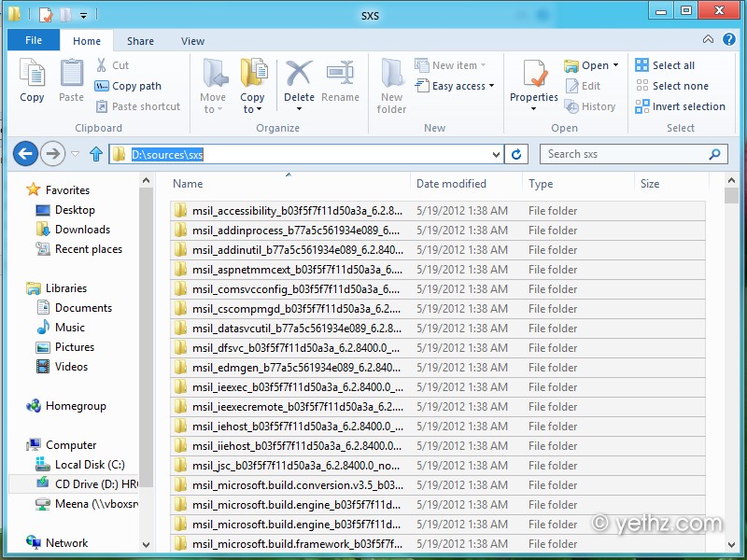747x560 pixels.
Task: Click Invert selection in Select group
Action: click(x=680, y=106)
